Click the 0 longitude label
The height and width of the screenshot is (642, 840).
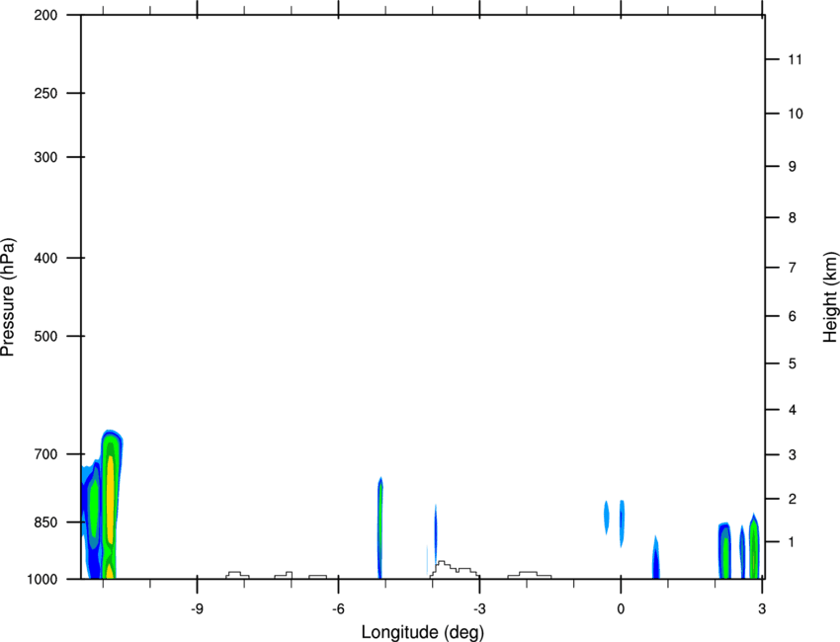[621, 608]
